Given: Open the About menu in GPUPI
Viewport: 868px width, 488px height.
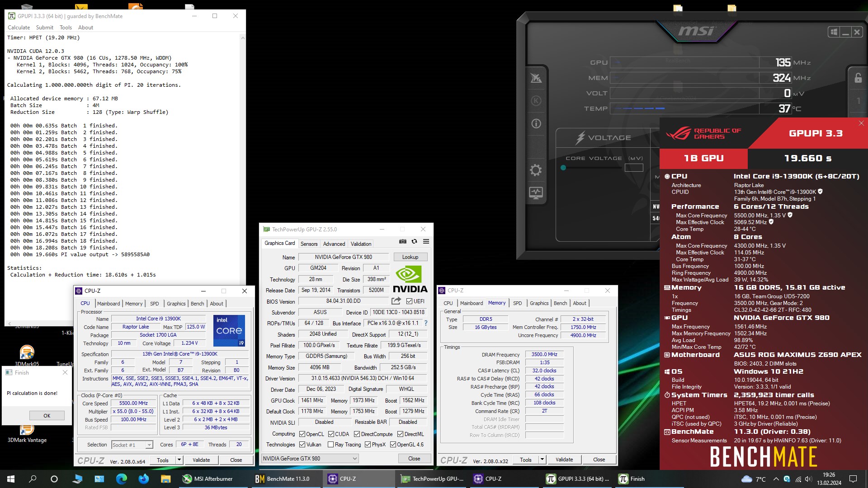Looking at the screenshot, I should coord(85,28).
